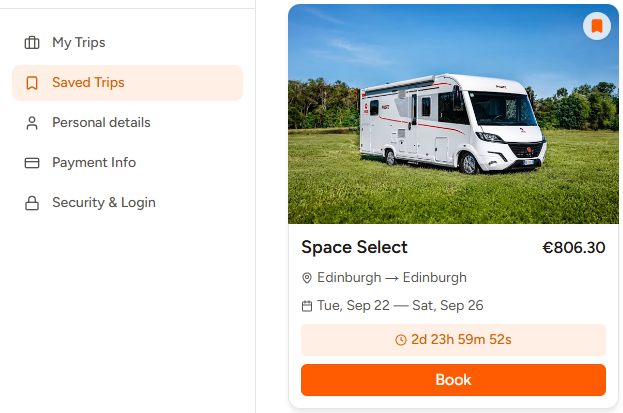Click the padlock icon beside Security & Login
This screenshot has height=413, width=623.
click(x=32, y=203)
